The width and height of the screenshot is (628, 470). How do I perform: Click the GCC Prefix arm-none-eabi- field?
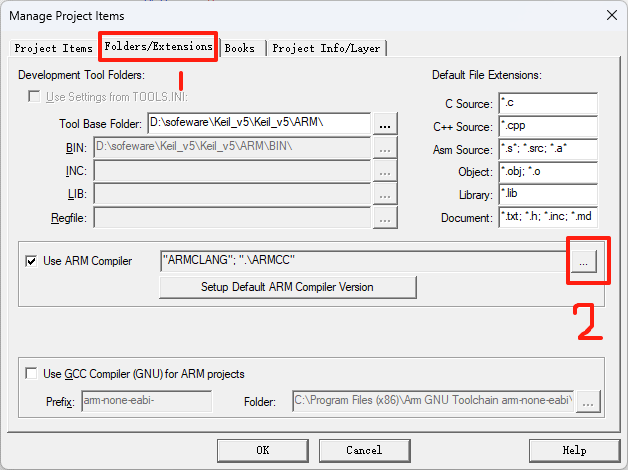pyautogui.click(x=147, y=401)
